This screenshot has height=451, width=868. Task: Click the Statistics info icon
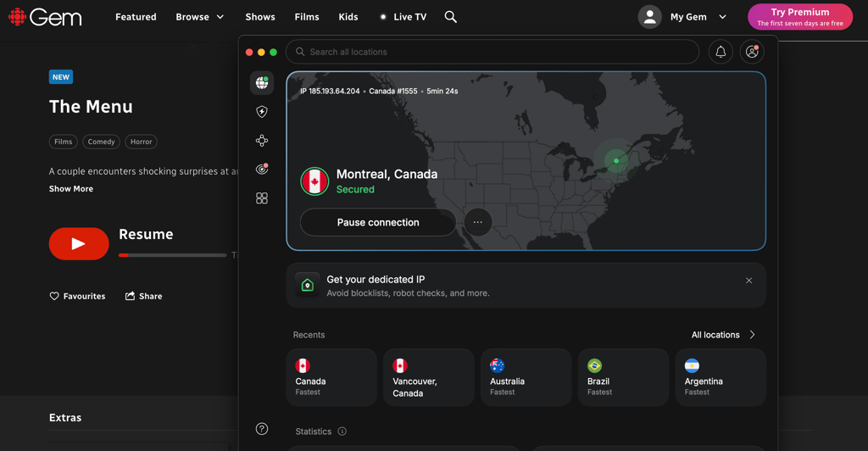coord(342,432)
